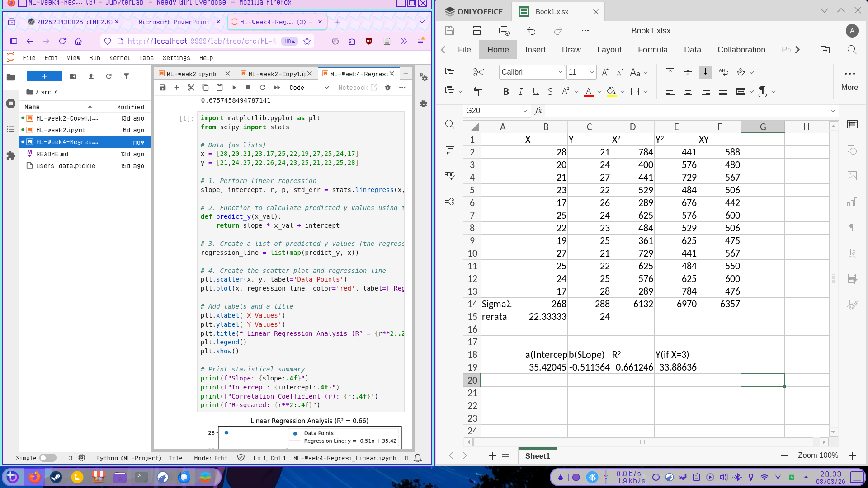This screenshot has height=488, width=868.
Task: Open the Calibri font name dropdown
Action: pos(560,72)
